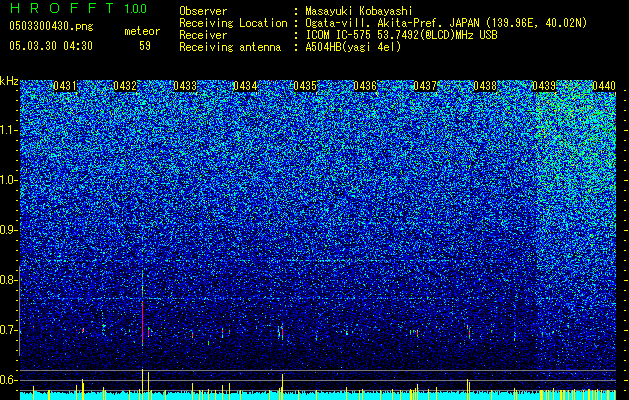Click antenna value A504HB(yagi 4el)
629x400 pixels.
[x=353, y=47]
